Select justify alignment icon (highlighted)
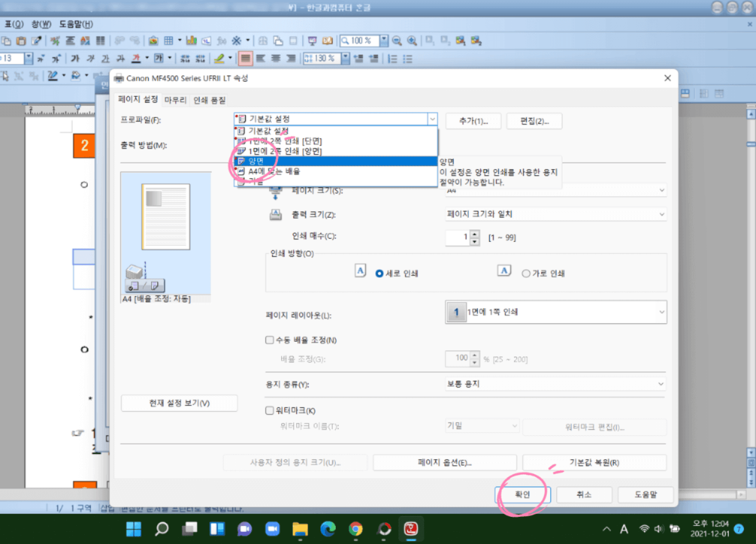 (245, 58)
